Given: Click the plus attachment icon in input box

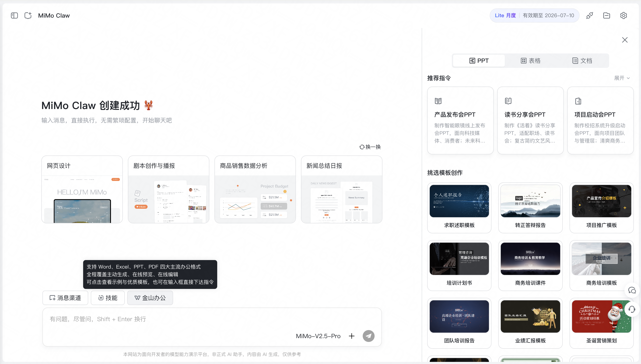Looking at the screenshot, I should 352,336.
